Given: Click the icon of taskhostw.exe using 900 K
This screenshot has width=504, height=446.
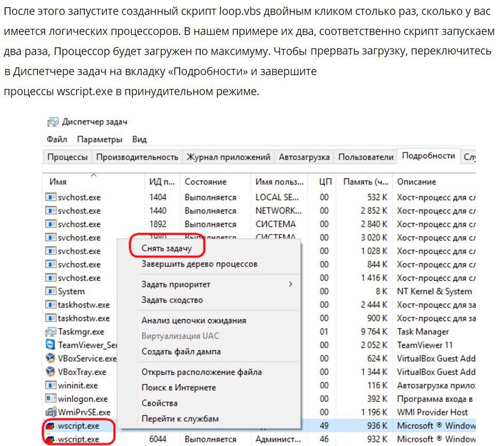Looking at the screenshot, I should click(51, 318).
